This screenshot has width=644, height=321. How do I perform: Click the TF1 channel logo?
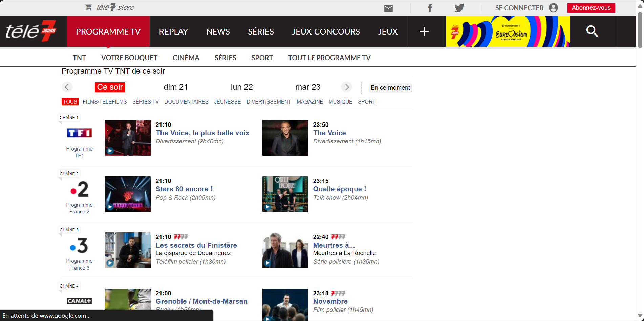79,133
